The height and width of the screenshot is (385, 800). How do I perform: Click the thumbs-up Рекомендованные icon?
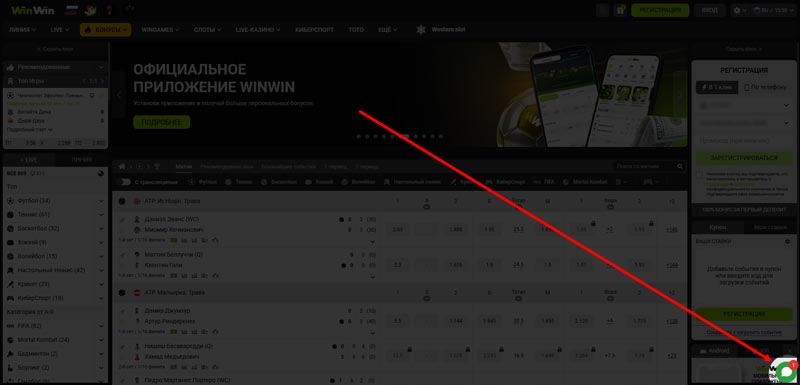10,67
